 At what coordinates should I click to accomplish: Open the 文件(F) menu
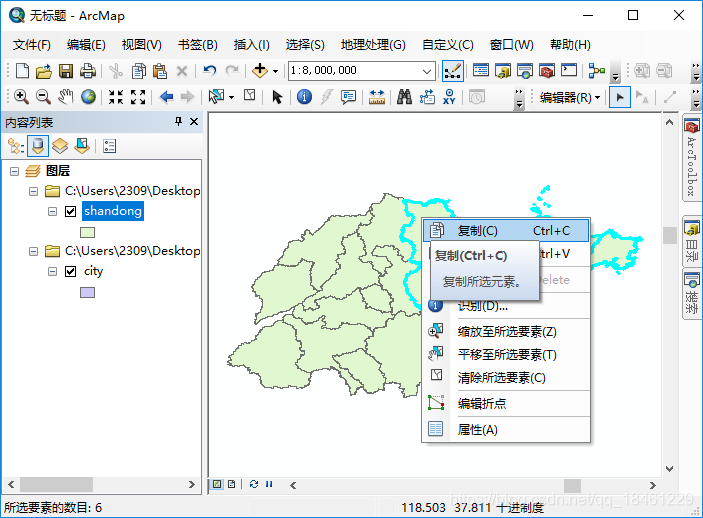(31, 45)
